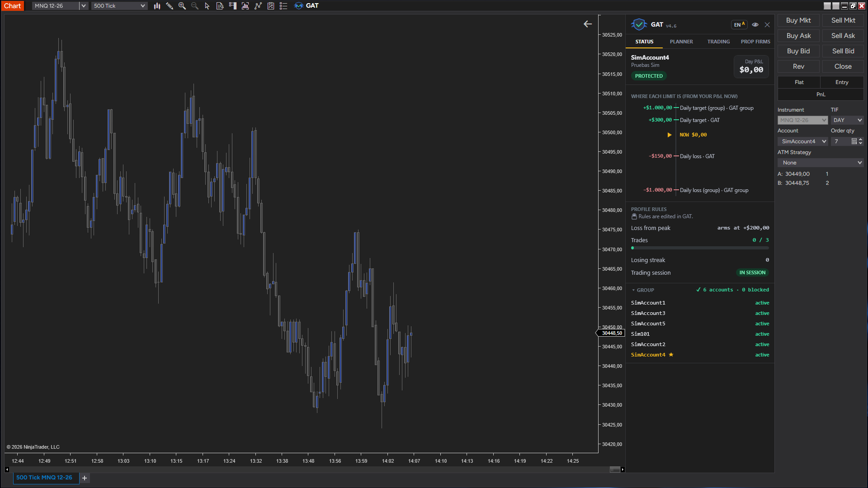The height and width of the screenshot is (488, 868).
Task: Open the Chart Trader Instrument dropdown
Action: point(802,120)
